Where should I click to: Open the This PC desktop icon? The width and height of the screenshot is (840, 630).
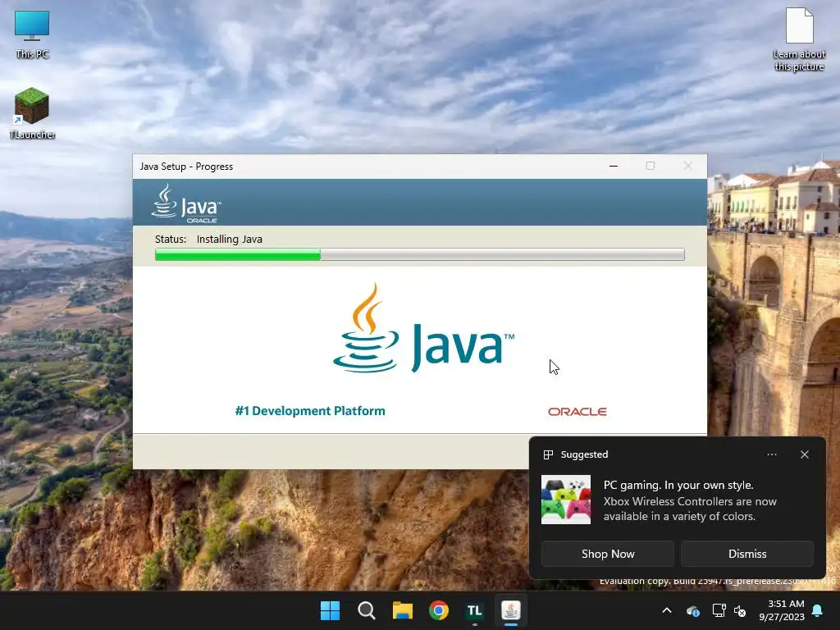pyautogui.click(x=32, y=34)
